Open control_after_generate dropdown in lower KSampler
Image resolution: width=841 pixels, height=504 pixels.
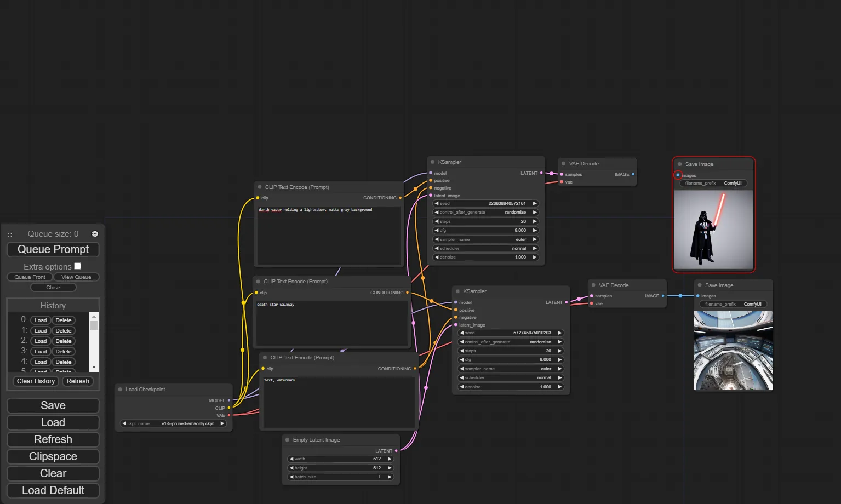coord(511,342)
